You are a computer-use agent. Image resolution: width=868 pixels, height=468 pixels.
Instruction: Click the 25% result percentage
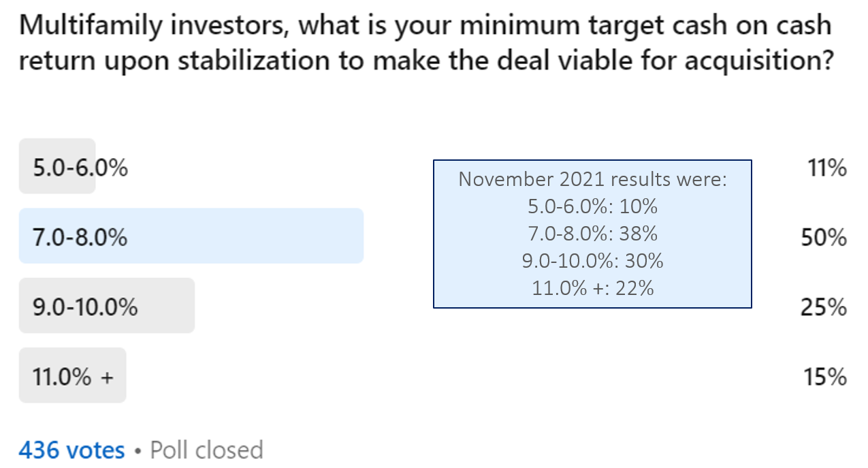pyautogui.click(x=824, y=308)
